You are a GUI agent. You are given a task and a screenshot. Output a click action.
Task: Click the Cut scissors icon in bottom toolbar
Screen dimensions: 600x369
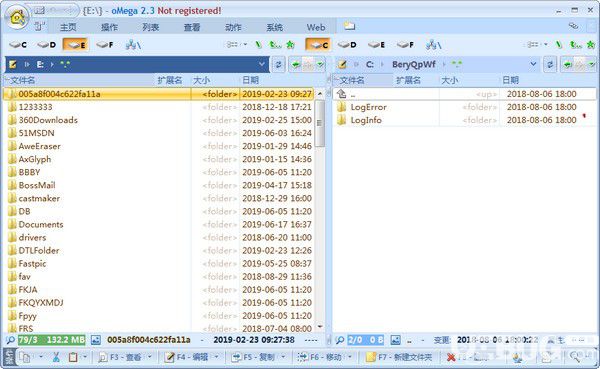click(x=56, y=357)
